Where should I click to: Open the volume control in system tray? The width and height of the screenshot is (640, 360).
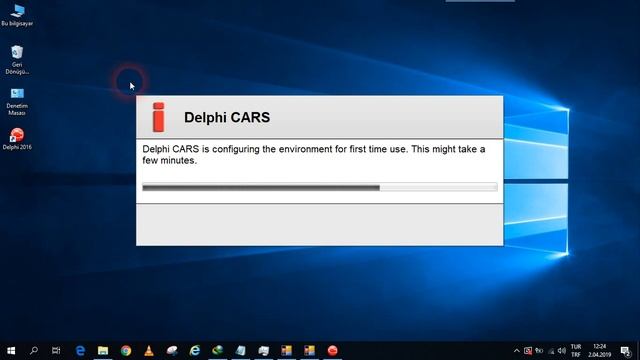tap(562, 351)
